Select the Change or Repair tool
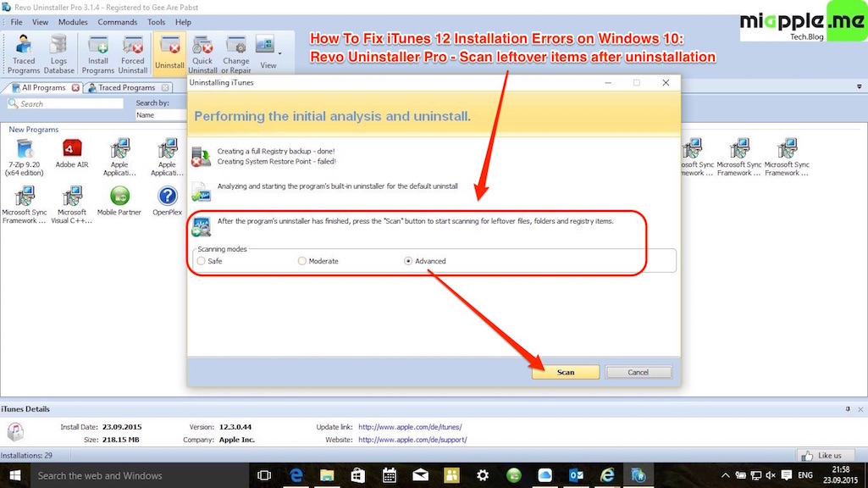 coord(235,53)
